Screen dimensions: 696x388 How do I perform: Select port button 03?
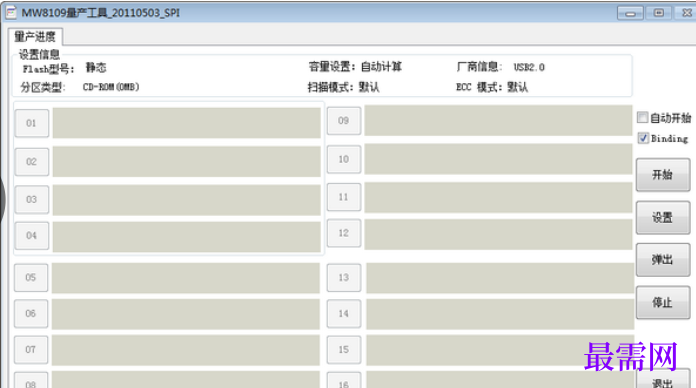(32, 199)
